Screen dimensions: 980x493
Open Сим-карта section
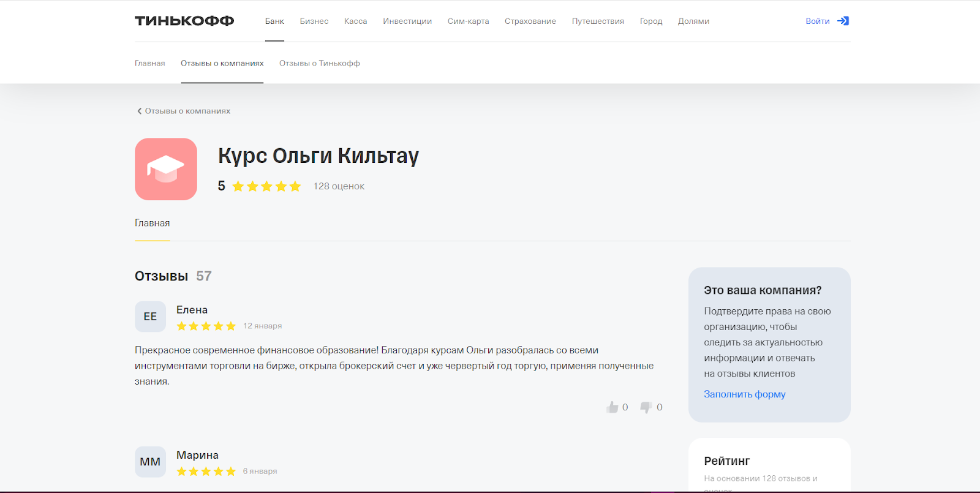click(x=469, y=21)
